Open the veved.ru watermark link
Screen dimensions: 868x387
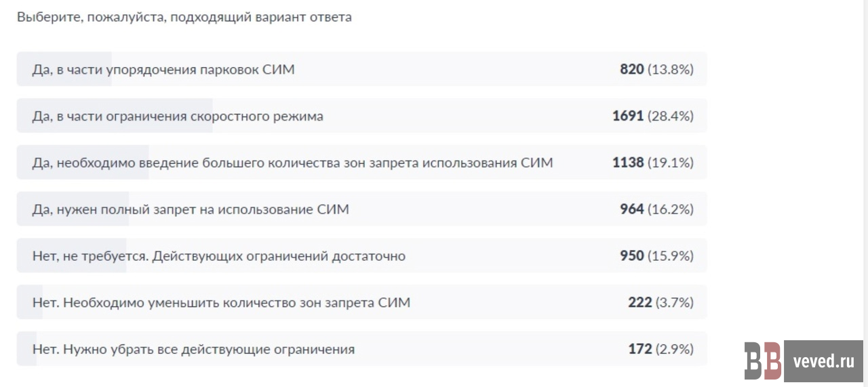coord(823,361)
